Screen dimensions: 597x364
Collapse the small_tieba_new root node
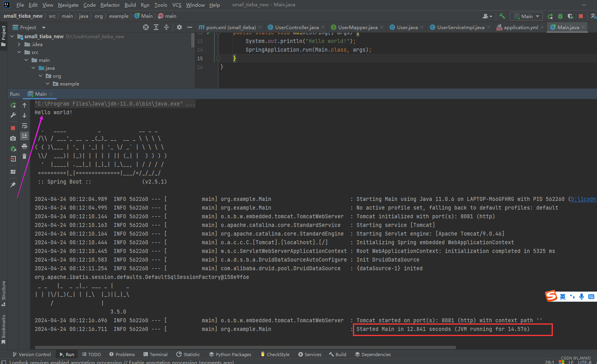(12, 36)
